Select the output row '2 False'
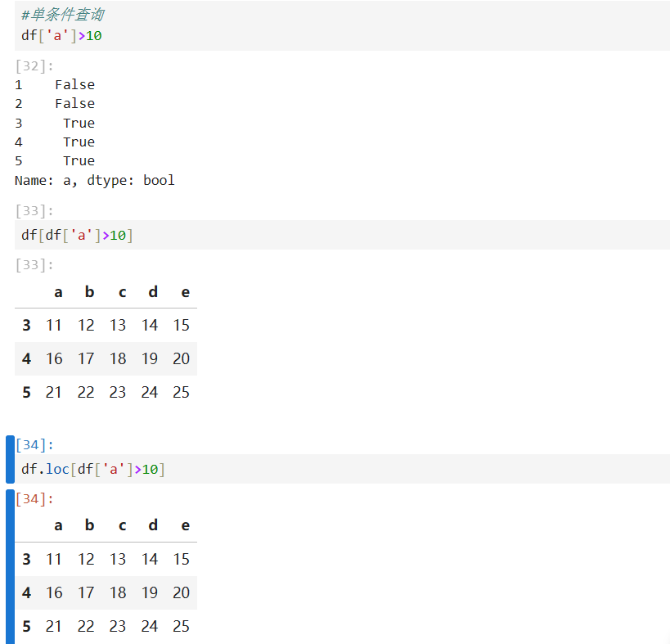Viewport: 670px width, 644px height. coord(55,103)
